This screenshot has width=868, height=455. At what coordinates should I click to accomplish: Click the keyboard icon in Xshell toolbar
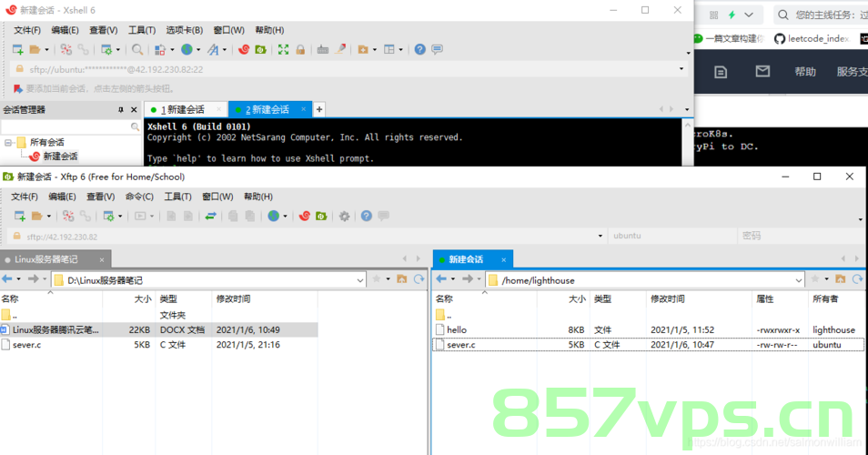323,50
